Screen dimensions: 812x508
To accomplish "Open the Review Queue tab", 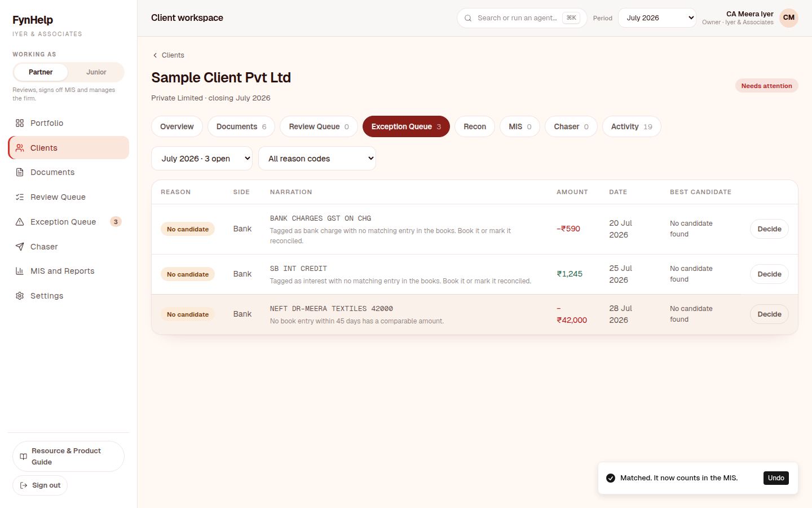I will [x=319, y=126].
